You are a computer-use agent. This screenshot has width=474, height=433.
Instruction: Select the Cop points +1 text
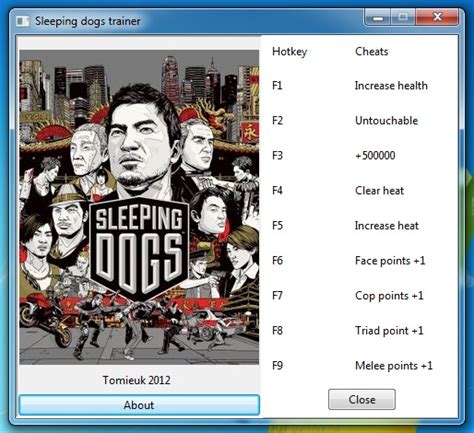tap(389, 296)
